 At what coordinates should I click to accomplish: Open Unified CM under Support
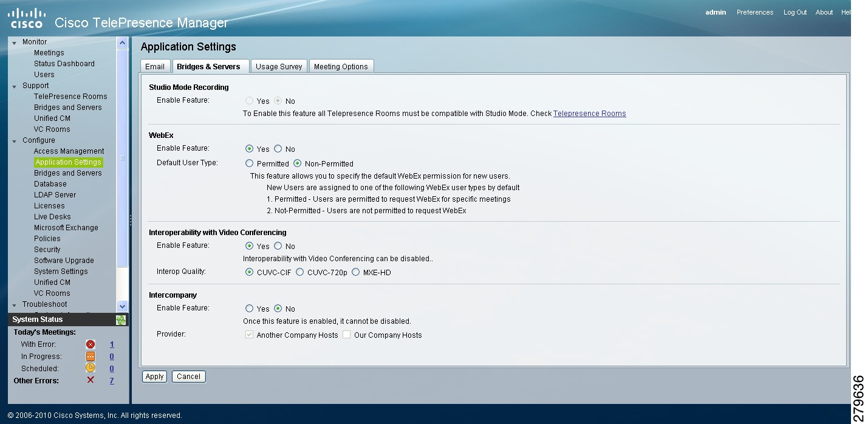pos(52,118)
